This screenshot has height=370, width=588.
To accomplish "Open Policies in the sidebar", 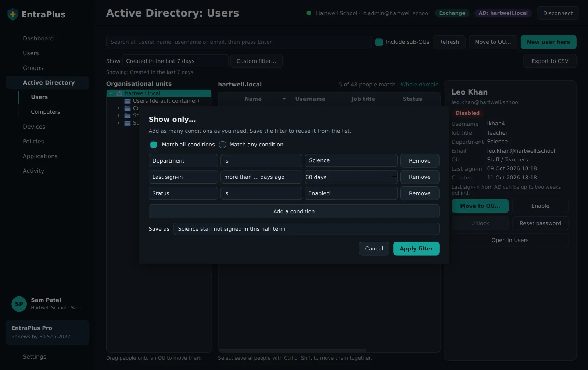I will point(33,142).
